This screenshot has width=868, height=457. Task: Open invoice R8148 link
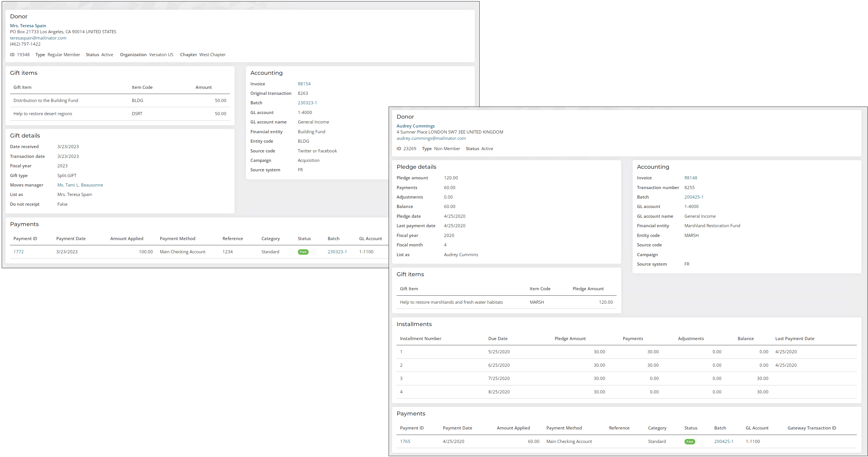click(690, 178)
